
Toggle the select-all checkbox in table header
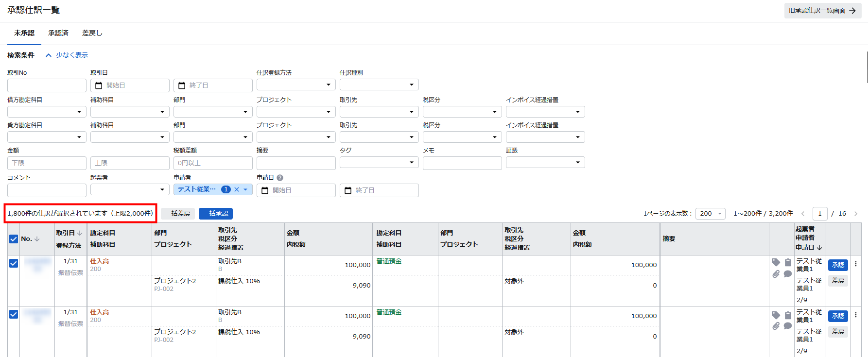point(14,239)
